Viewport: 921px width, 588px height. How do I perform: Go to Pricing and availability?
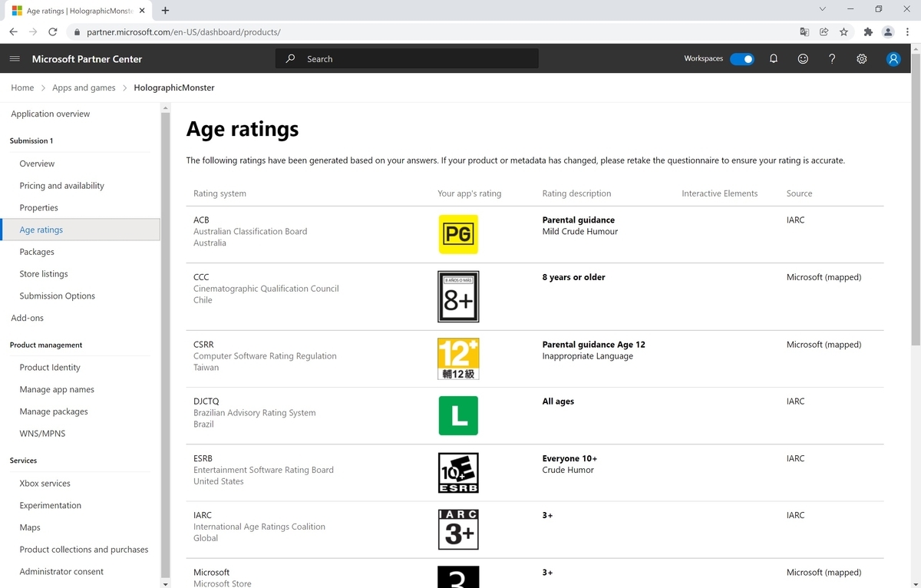(x=62, y=186)
